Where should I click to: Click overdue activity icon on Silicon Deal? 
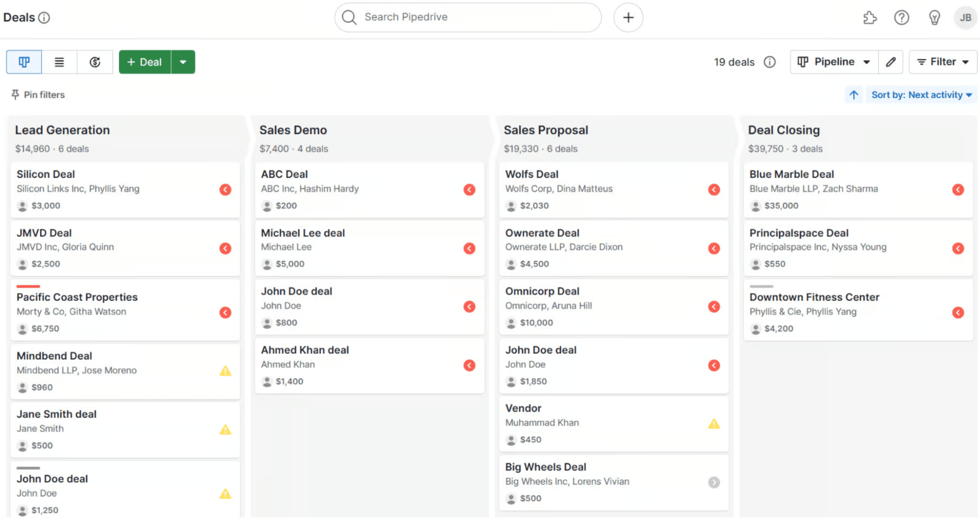pos(225,190)
